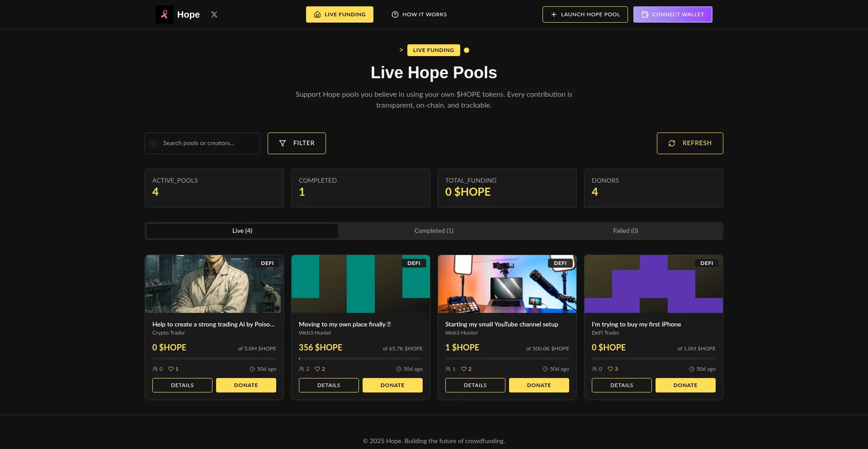868x449 pixels.
Task: Click Connect Wallet button
Action: click(x=673, y=14)
